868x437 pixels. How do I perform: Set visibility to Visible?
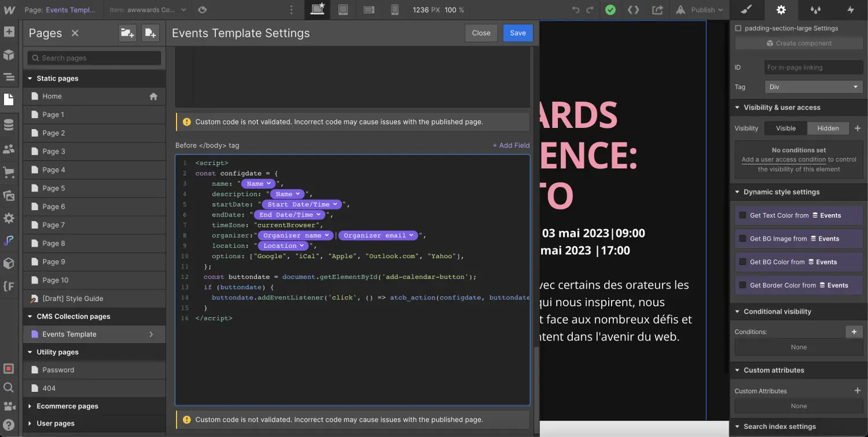pyautogui.click(x=786, y=128)
